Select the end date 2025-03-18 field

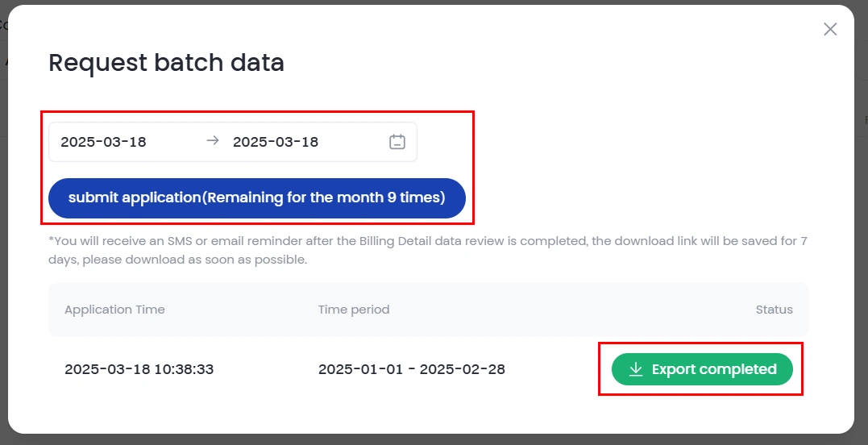276,142
